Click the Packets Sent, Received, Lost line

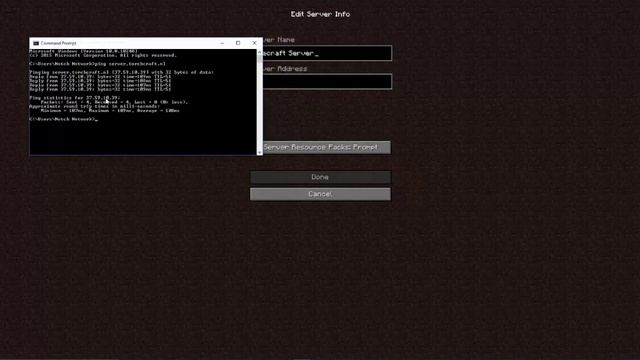[x=114, y=102]
